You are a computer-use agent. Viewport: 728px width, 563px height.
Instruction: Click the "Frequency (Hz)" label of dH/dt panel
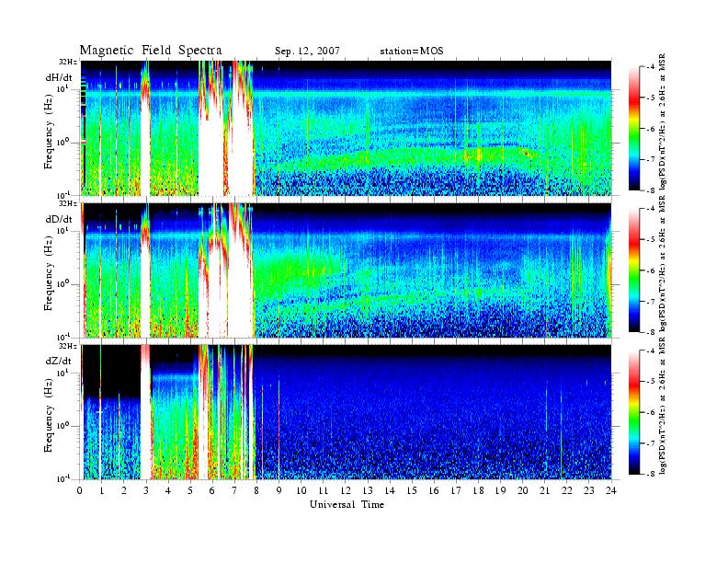click(49, 132)
